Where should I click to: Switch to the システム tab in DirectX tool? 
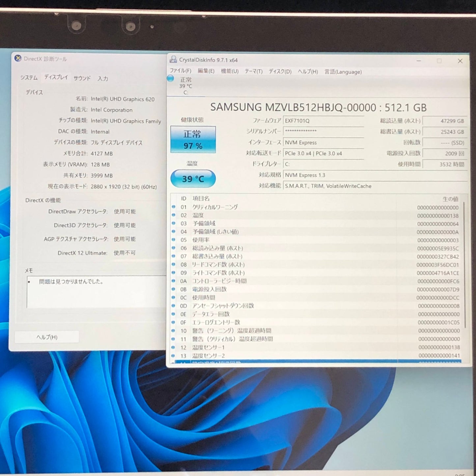[x=29, y=77]
